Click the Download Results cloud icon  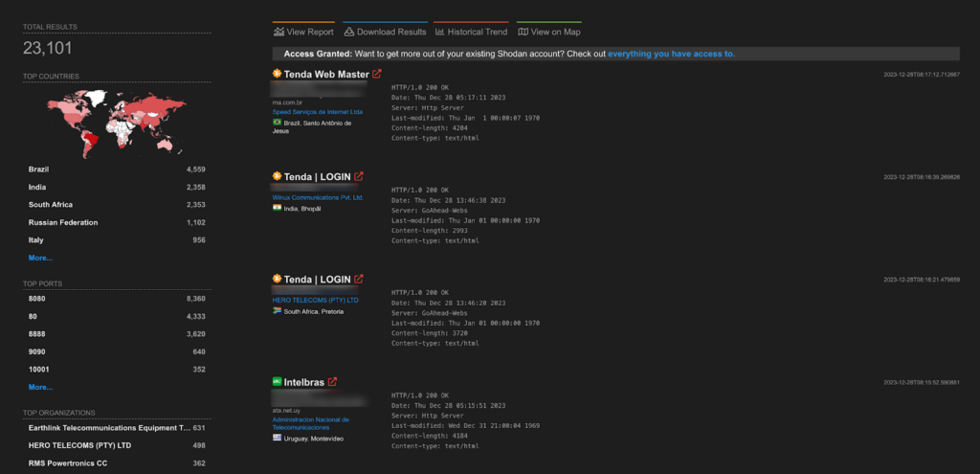(x=349, y=32)
